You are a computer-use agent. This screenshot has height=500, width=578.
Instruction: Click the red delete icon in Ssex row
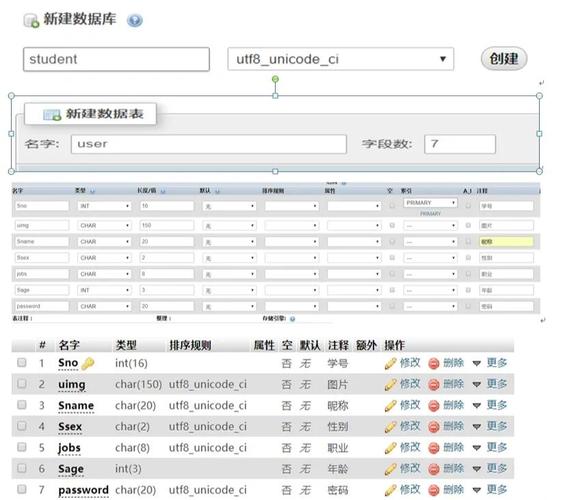click(x=434, y=427)
